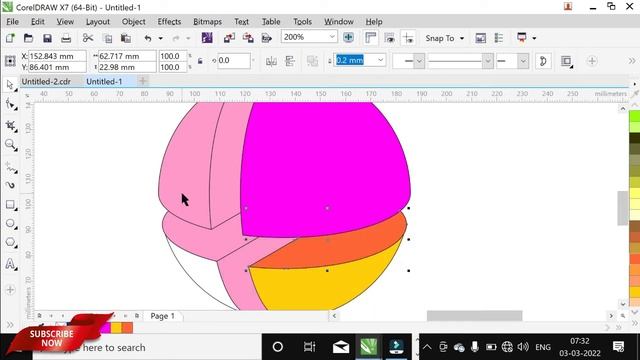Open outline width dropdown
The image size is (640, 360).
point(380,60)
